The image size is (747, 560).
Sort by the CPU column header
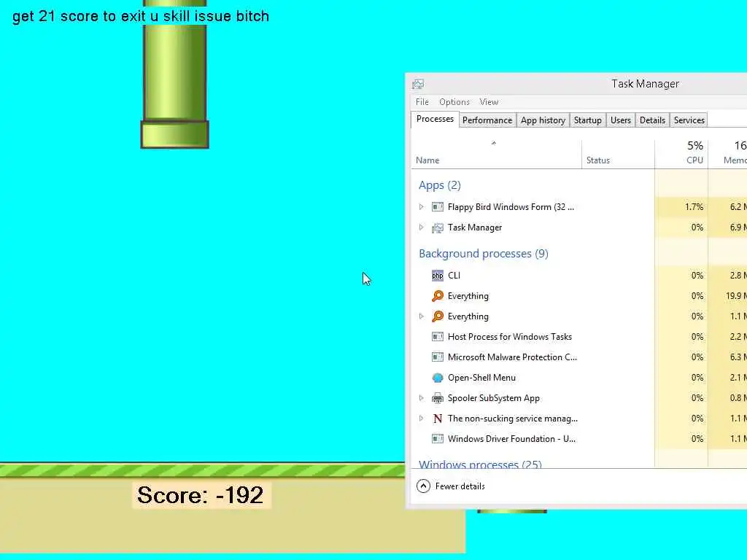pyautogui.click(x=681, y=155)
